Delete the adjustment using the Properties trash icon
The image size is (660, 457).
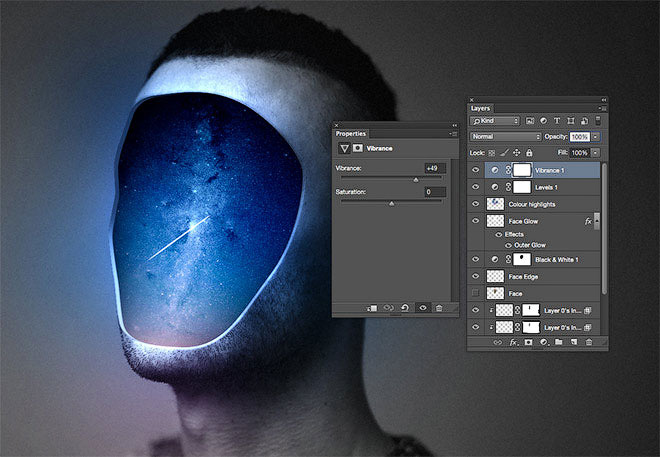click(x=438, y=308)
